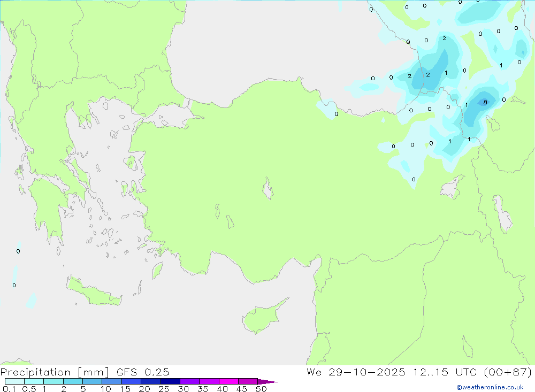This screenshot has height=392, width=535.
Task: Click the legend label '50'
Action: 261,389
